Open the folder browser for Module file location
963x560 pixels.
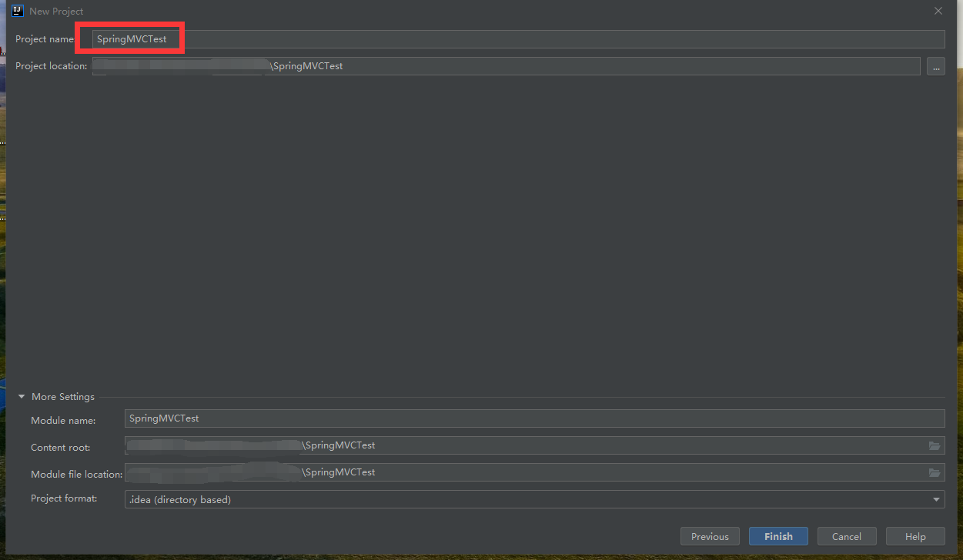click(935, 472)
